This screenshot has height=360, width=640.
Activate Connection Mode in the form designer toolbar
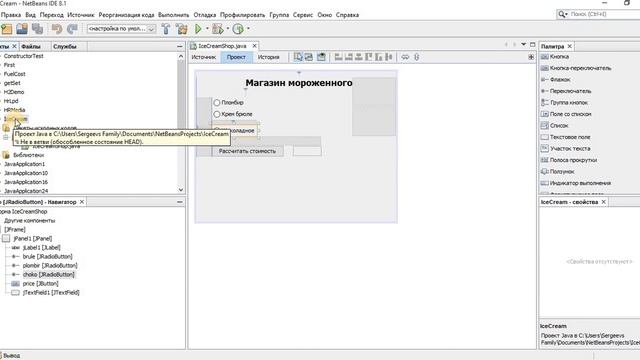[x=309, y=57]
